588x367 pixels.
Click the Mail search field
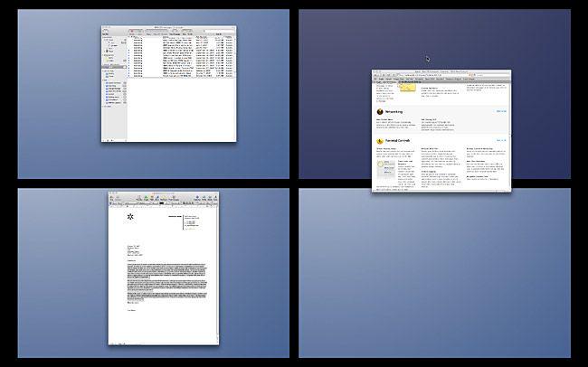pyautogui.click(x=218, y=33)
